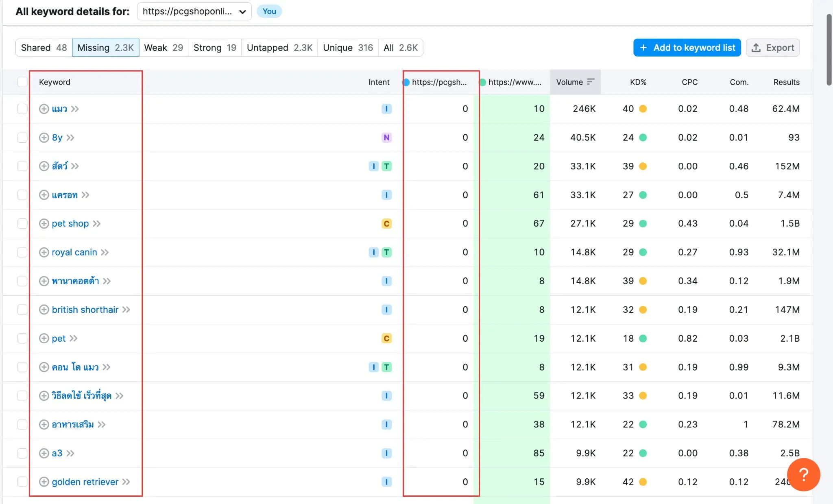Click the page vertical scrollbar

click(x=829, y=50)
